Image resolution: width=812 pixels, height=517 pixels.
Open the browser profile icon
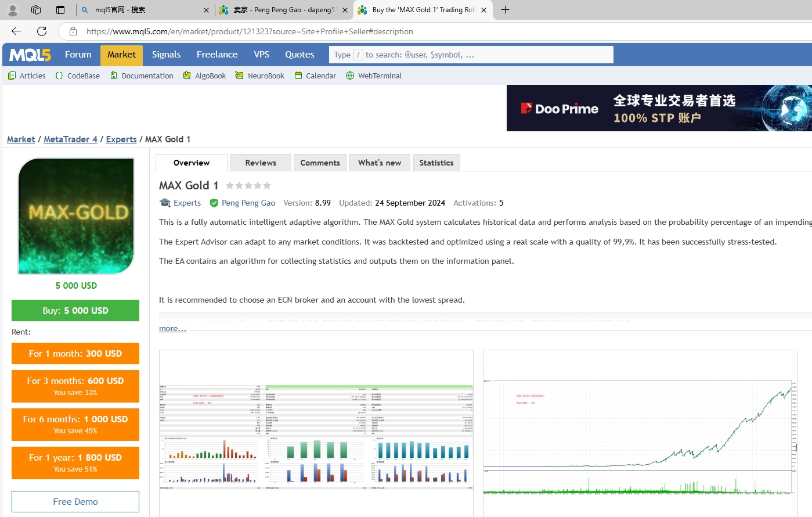(13, 10)
